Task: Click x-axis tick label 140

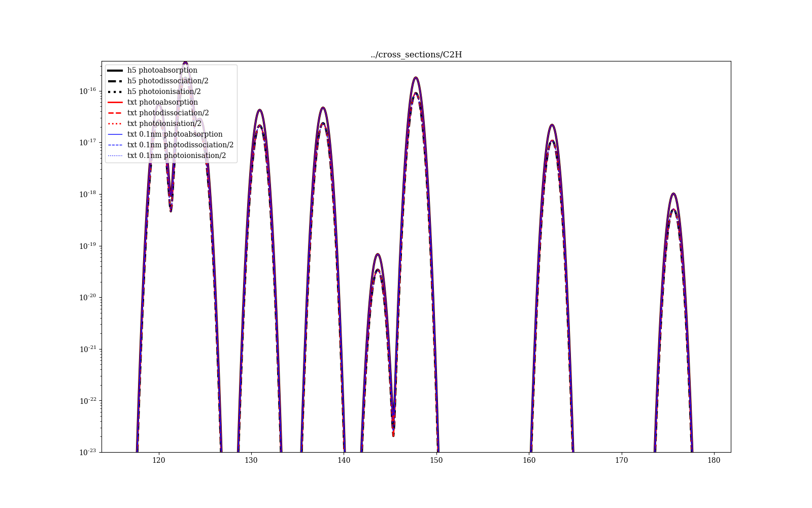Action: [x=344, y=460]
